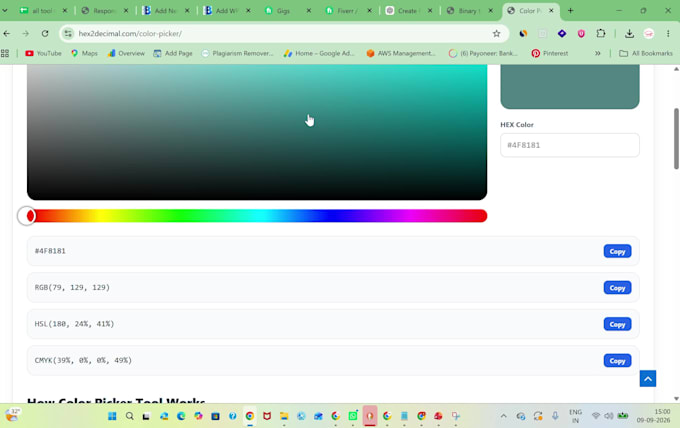
Task: Open the Payoneer Bank bookmark
Action: click(x=483, y=53)
